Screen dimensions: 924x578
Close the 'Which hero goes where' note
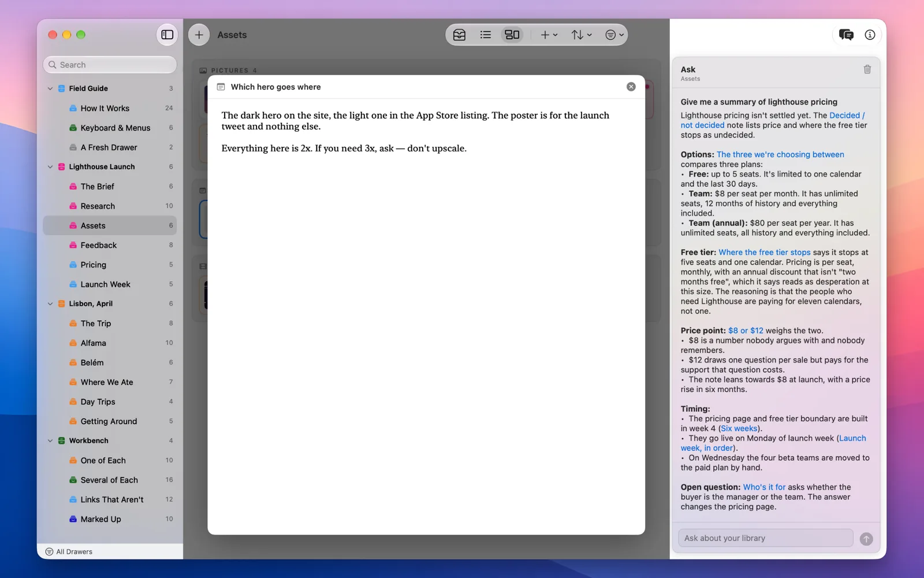tap(631, 87)
